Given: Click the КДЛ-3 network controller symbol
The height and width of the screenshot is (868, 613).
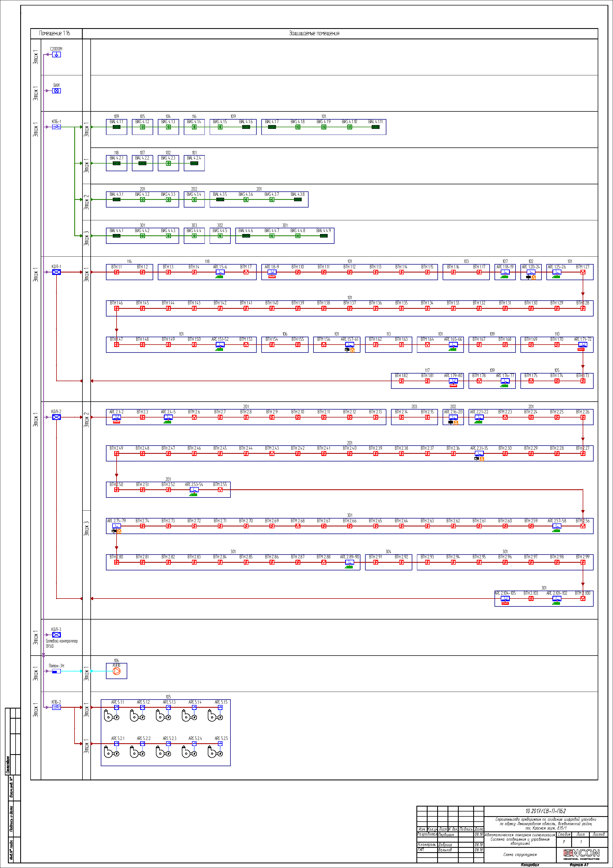Looking at the screenshot, I should click(56, 635).
